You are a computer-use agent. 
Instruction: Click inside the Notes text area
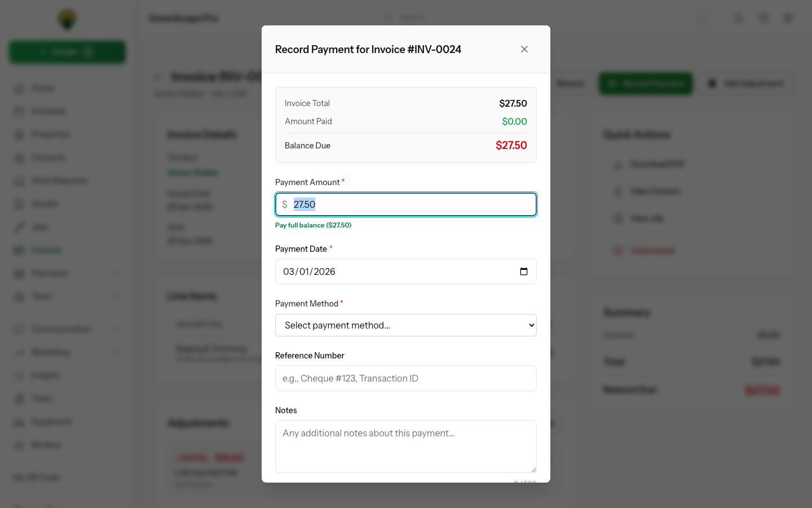(406, 446)
